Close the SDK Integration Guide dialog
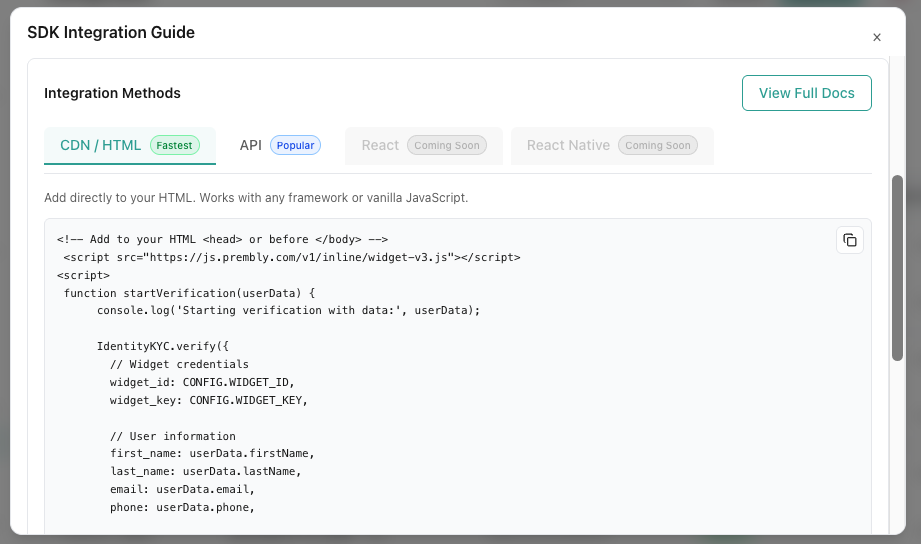 (x=877, y=38)
